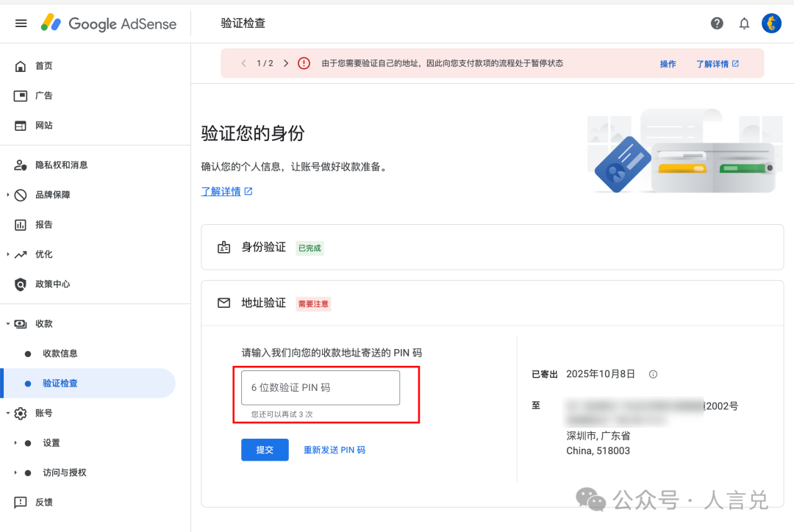
Task: Click 重新发送 PIN 码 link
Action: pos(335,450)
